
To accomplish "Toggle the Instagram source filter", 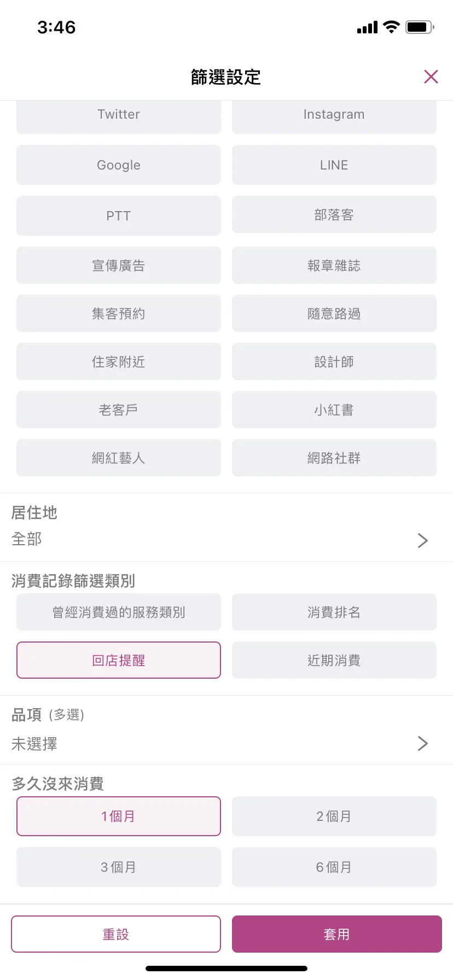I will (x=334, y=115).
